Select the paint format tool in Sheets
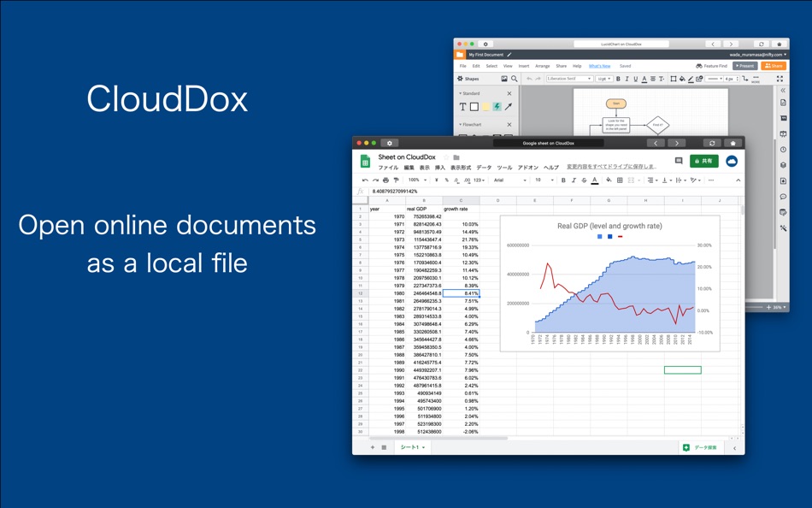This screenshot has width=812, height=508. (396, 180)
